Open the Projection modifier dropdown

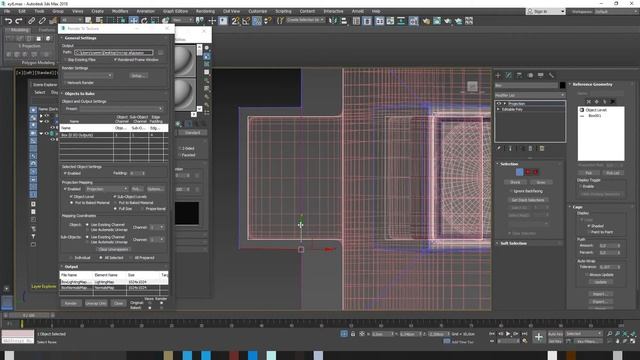point(106,189)
